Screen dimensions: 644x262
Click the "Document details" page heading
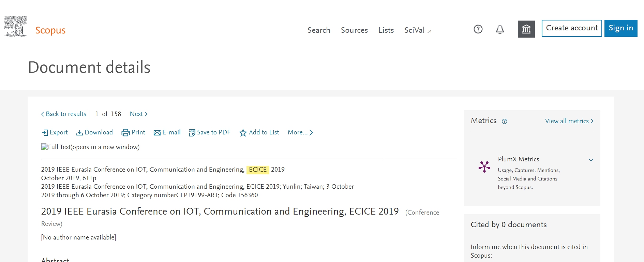click(x=89, y=67)
